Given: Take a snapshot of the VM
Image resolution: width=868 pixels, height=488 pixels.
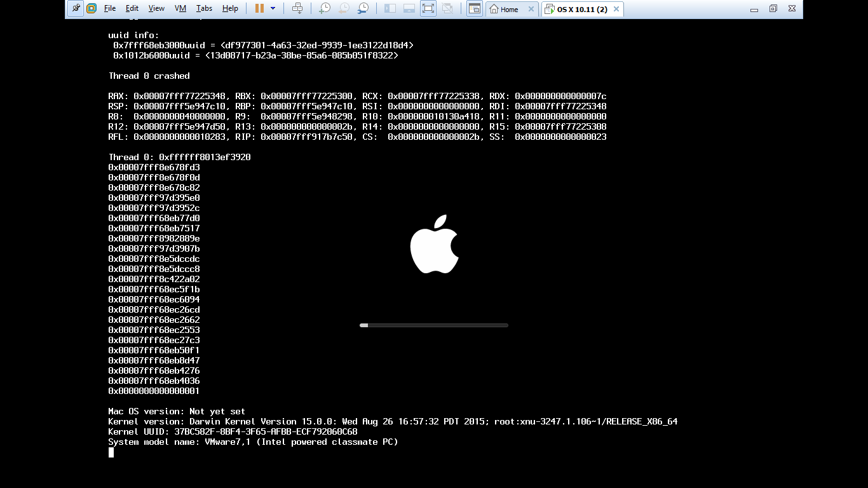Looking at the screenshot, I should pos(325,8).
